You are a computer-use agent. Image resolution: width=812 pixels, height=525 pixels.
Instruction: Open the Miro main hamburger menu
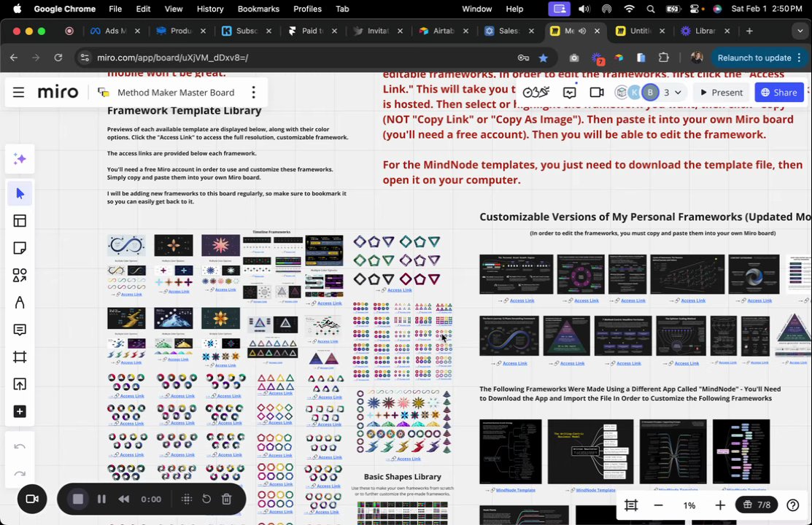(19, 93)
